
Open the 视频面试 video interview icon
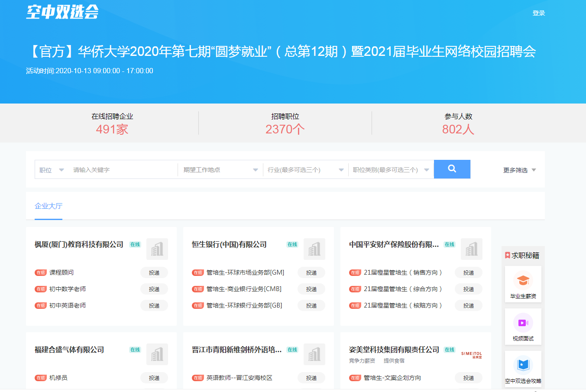click(x=523, y=323)
